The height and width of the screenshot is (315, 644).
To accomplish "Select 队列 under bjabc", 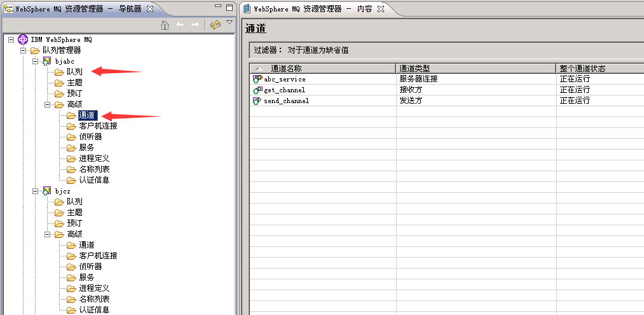I will pos(75,72).
